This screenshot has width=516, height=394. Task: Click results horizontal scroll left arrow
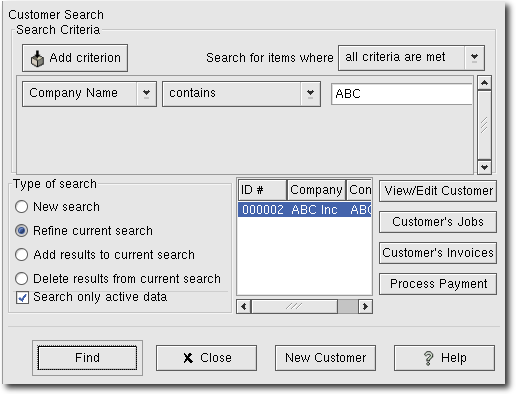244,307
